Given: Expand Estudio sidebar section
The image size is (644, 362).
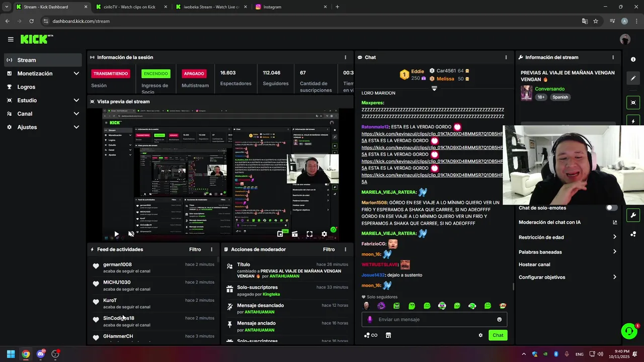Looking at the screenshot, I should coord(76,100).
